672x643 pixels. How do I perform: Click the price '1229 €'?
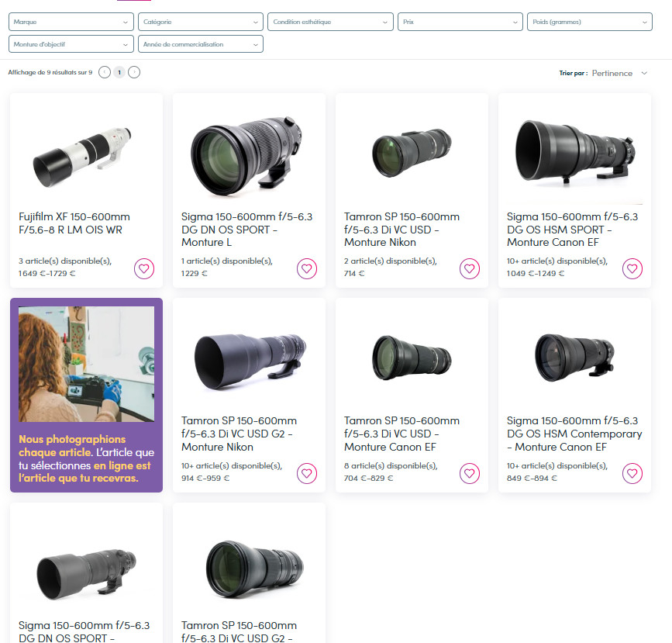194,273
